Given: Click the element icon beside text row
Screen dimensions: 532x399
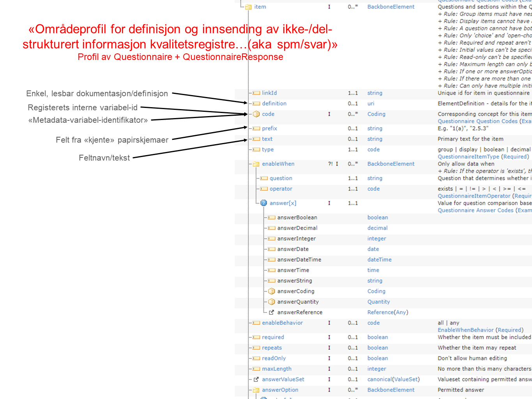Looking at the screenshot, I should point(256,139).
